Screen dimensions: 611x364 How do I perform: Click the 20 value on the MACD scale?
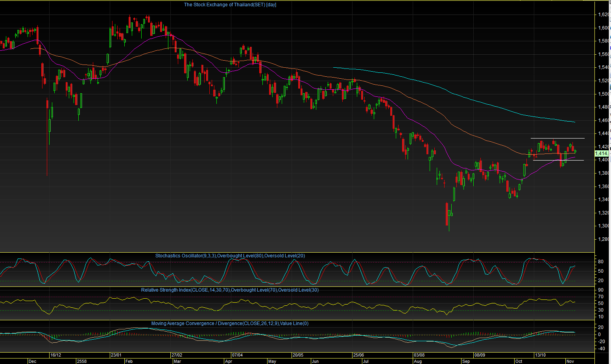[601, 327]
